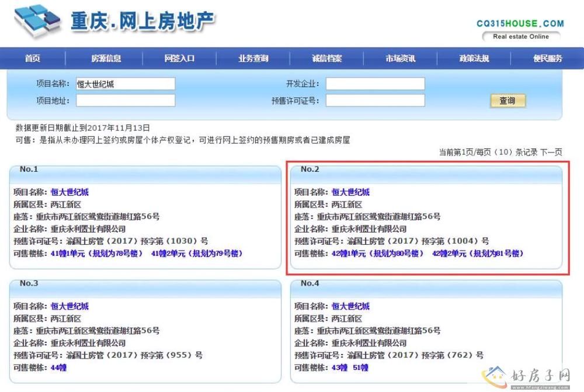Focus the 预售许可证号 input field

click(376, 100)
